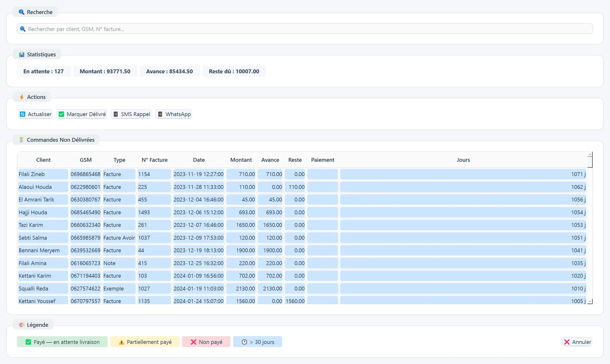Click the green check in Payé legend
This screenshot has height=364, width=610.
click(28, 342)
